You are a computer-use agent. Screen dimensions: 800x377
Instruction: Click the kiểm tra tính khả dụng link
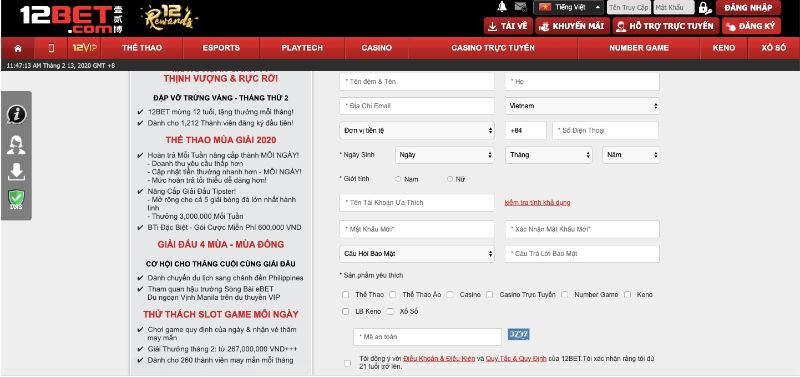(537, 203)
